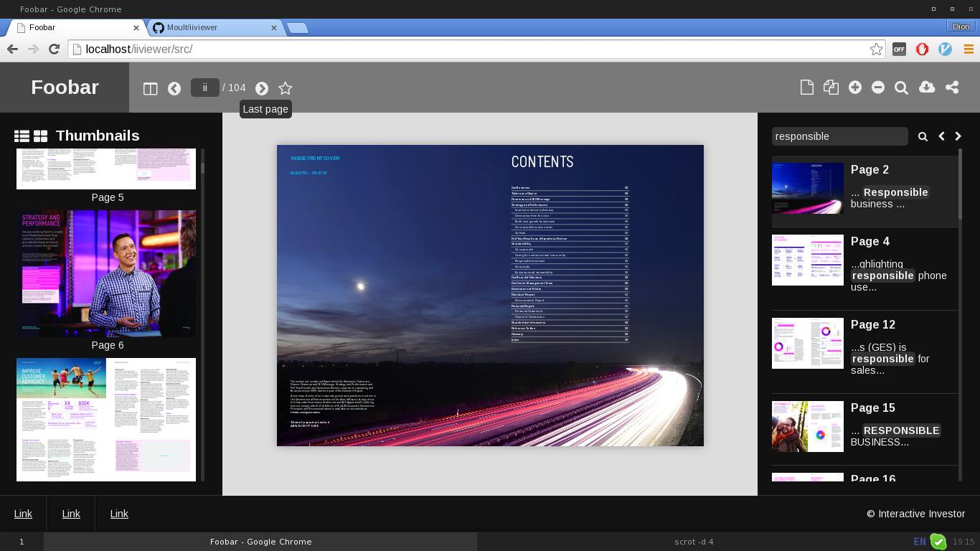Image resolution: width=980 pixels, height=551 pixels.
Task: Jump to previous search result arrow
Action: click(x=941, y=136)
